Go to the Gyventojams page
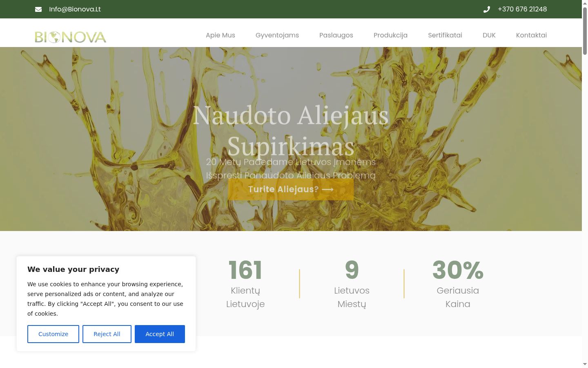 [277, 35]
